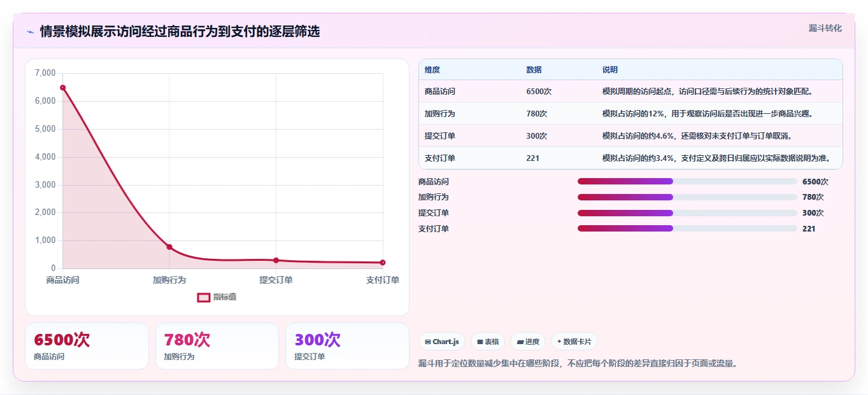Click the 6500次 value beside progress bar
The width and height of the screenshot is (868, 395).
[815, 182]
